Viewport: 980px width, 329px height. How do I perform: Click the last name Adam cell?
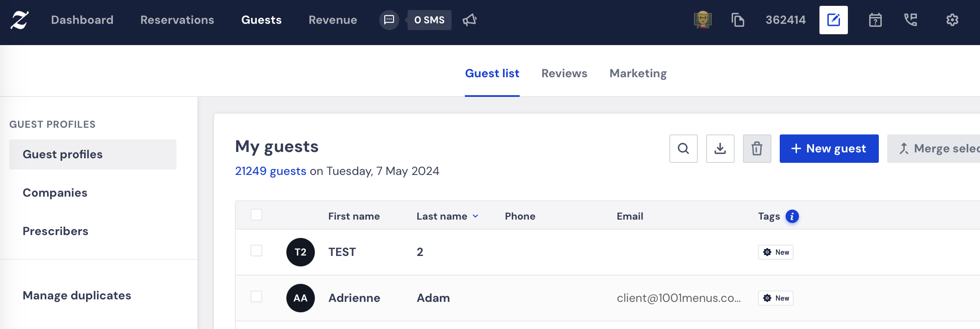(434, 298)
